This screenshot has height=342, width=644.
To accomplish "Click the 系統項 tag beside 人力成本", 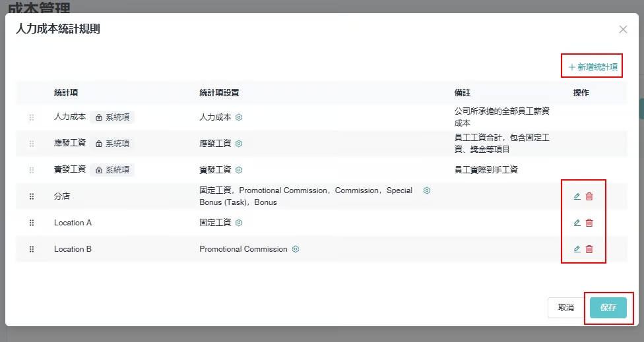I will coord(112,117).
